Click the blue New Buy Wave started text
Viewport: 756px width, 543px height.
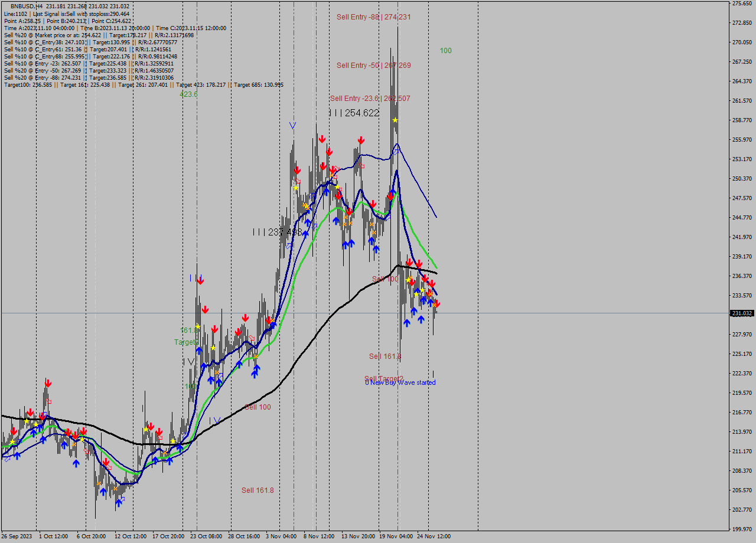point(399,382)
